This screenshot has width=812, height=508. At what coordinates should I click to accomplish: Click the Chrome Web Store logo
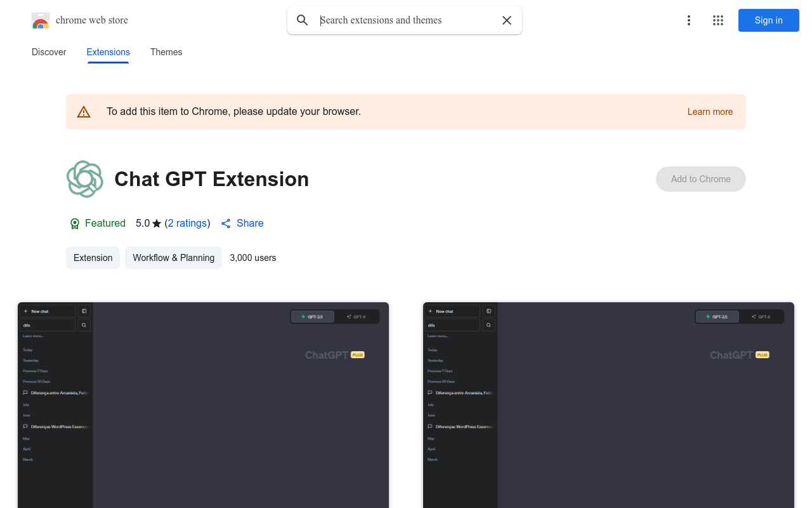point(41,20)
